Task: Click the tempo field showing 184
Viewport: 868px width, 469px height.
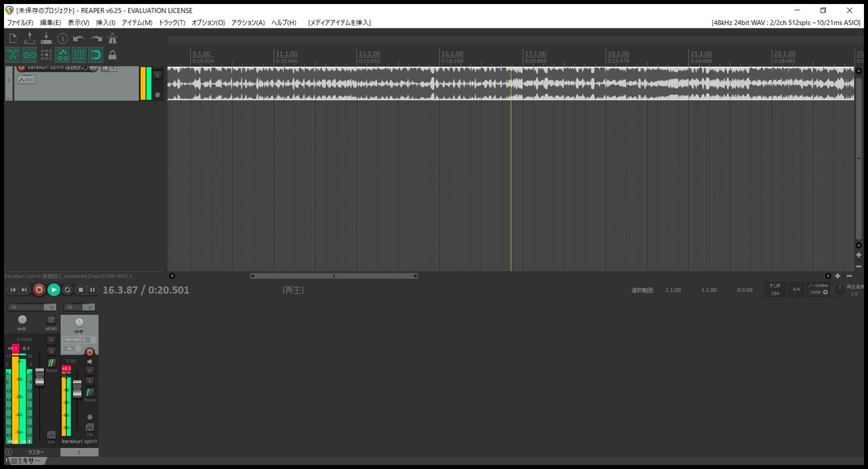Action: 775,290
